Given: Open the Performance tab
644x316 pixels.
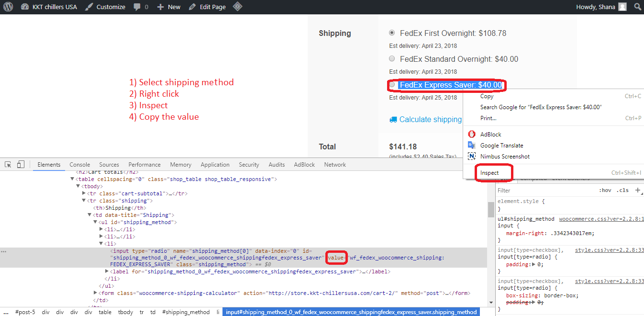Looking at the screenshot, I should (144, 164).
